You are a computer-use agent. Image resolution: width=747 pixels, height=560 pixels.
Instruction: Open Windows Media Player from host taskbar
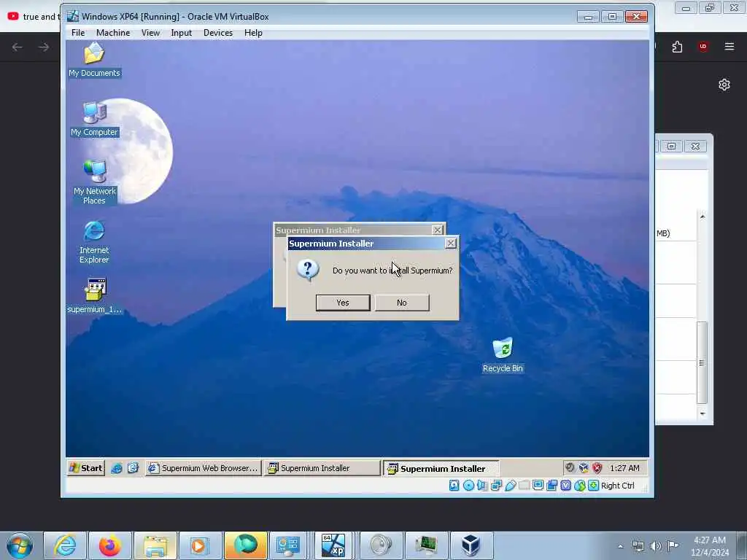point(200,545)
